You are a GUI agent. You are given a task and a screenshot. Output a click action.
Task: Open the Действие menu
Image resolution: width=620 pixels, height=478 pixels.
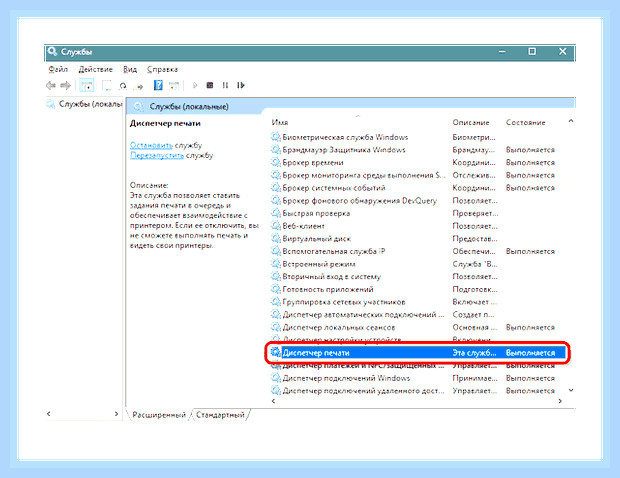point(95,70)
